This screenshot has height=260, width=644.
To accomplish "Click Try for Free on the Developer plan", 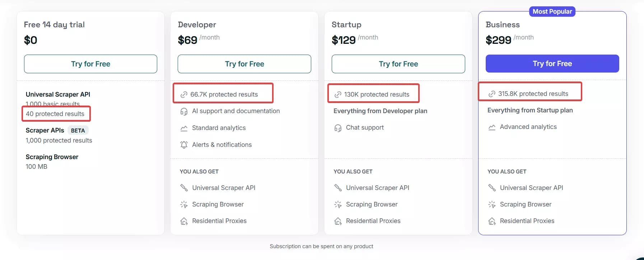I will click(x=244, y=64).
